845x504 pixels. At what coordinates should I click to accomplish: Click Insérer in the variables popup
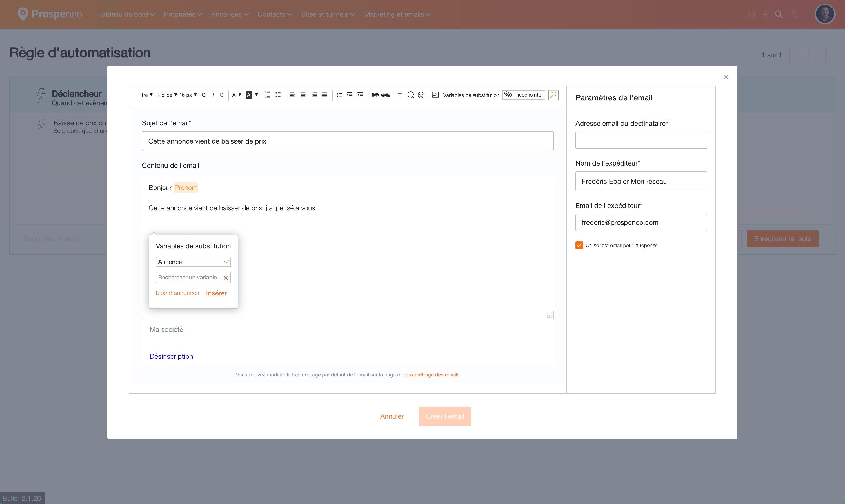coord(216,293)
